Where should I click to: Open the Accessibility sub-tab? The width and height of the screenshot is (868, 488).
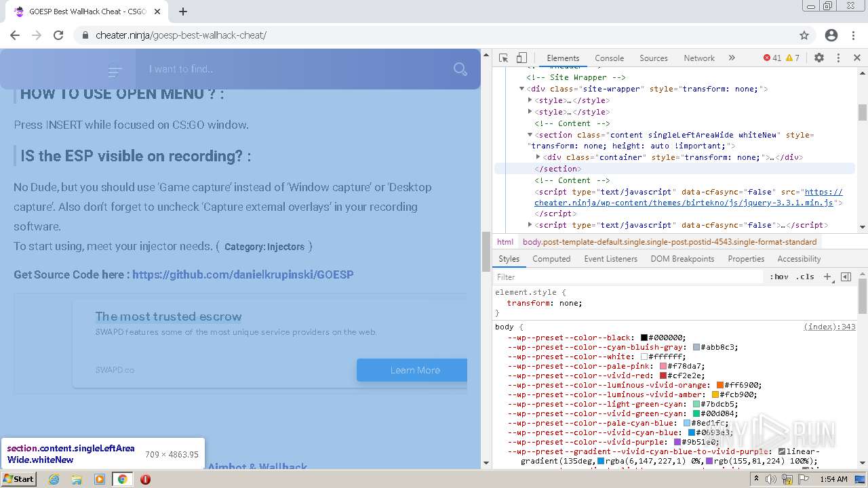click(799, 259)
